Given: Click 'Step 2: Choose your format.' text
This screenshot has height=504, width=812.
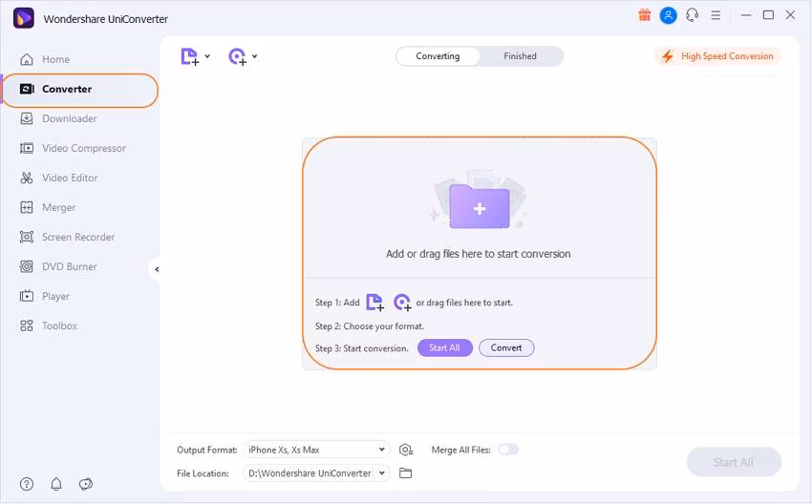Looking at the screenshot, I should click(370, 326).
